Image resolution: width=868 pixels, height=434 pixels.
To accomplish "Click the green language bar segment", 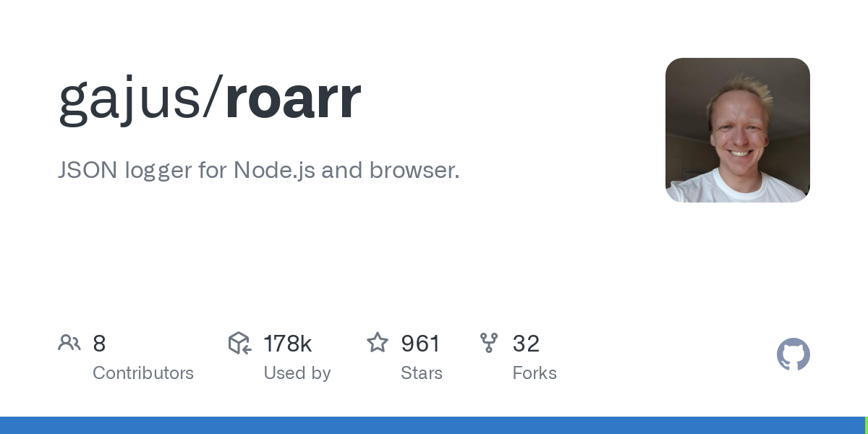I will (867, 425).
